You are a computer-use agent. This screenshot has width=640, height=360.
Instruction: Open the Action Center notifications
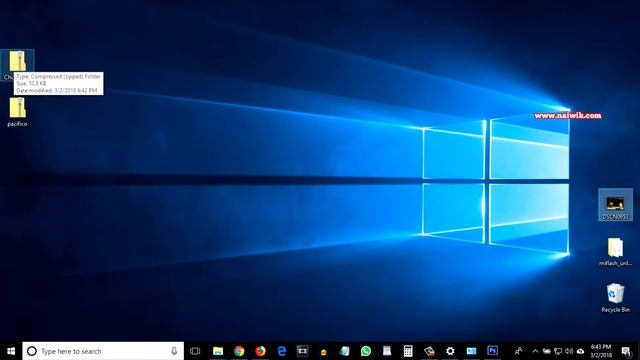[627, 351]
